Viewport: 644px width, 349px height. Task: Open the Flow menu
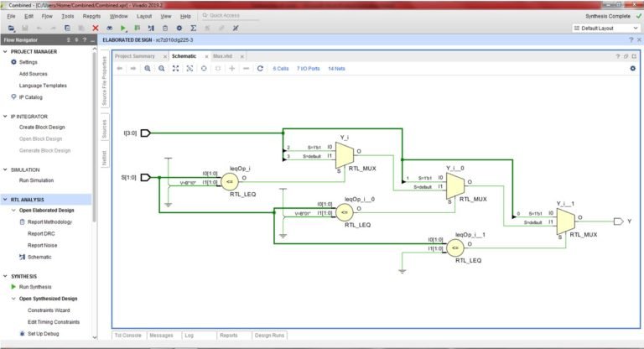tap(47, 16)
